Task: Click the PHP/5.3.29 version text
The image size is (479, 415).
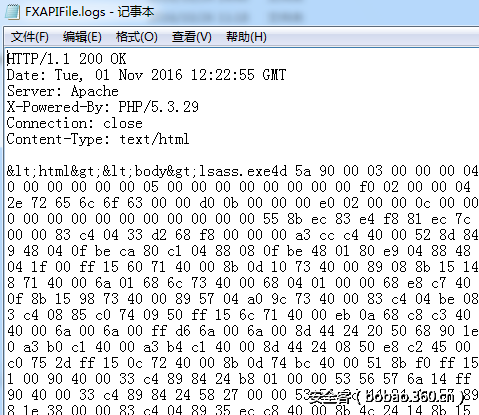Action: (x=159, y=107)
